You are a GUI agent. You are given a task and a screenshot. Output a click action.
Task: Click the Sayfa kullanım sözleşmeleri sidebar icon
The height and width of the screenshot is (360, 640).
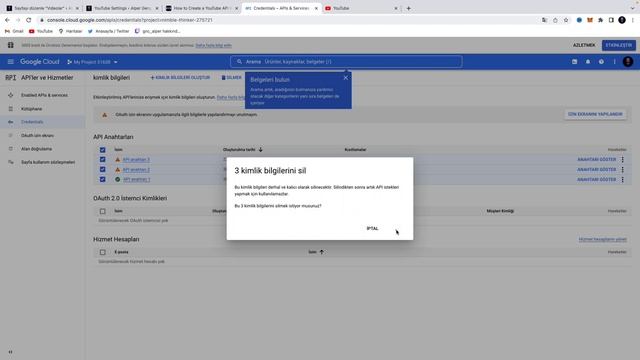click(11, 162)
